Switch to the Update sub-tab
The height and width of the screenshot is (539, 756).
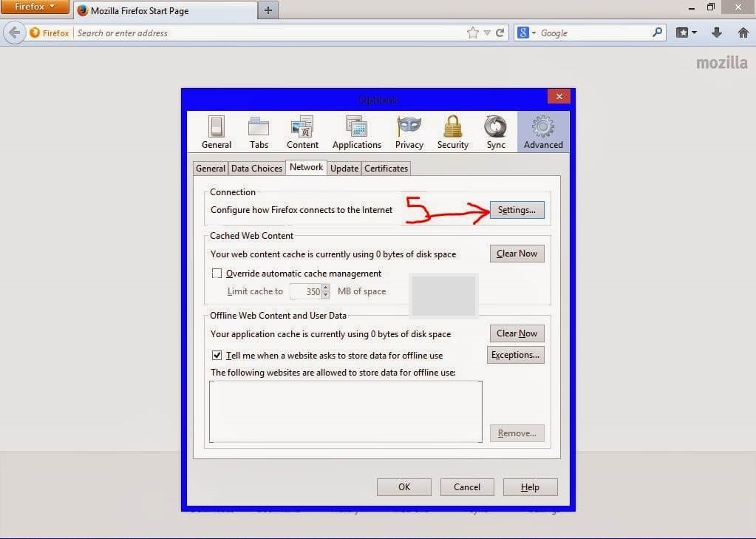(344, 169)
